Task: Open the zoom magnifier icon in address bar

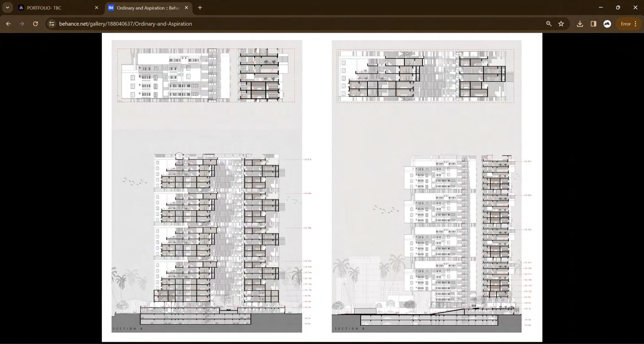Action: coord(549,24)
